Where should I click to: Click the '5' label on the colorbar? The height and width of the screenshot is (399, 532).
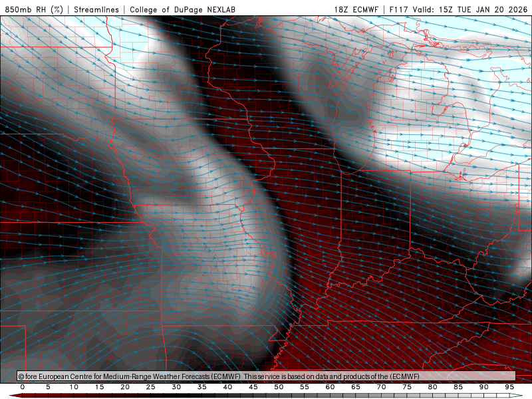click(48, 387)
